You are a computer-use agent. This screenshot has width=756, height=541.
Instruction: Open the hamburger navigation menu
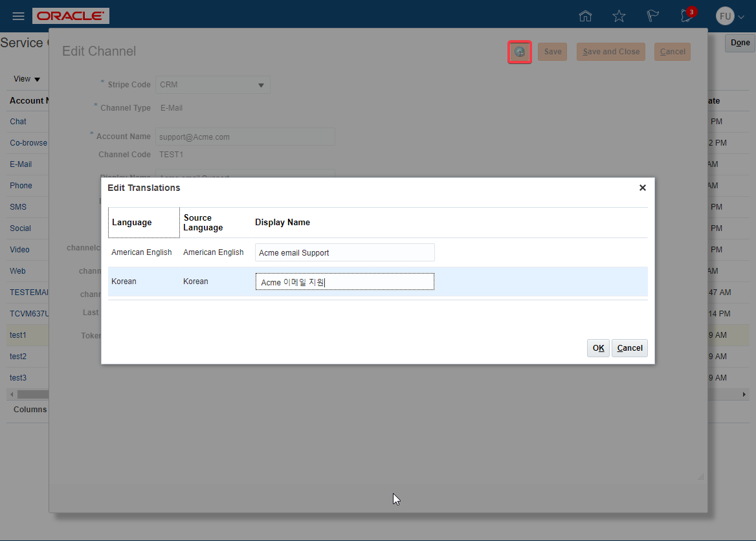click(x=18, y=16)
